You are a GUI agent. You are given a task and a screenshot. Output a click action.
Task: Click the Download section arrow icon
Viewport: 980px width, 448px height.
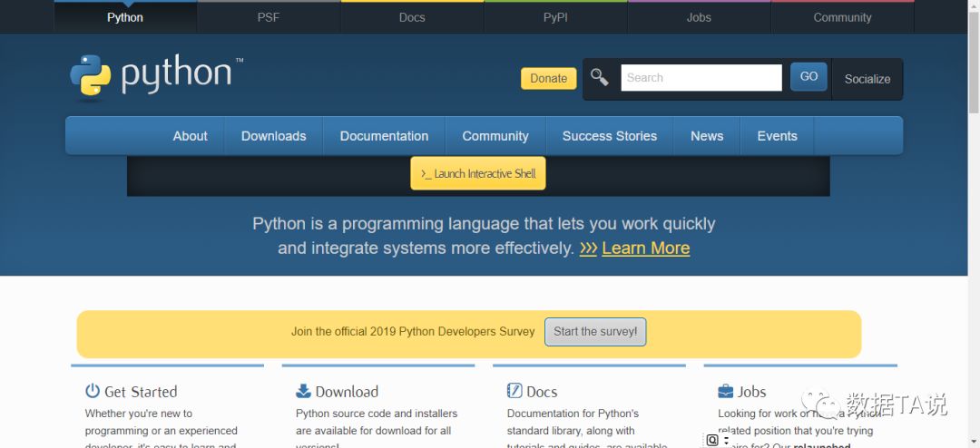point(303,391)
